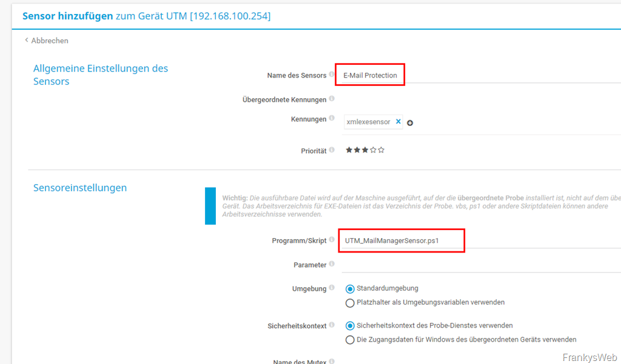Open help icon beside Programm/Skript
Viewport: 621px width, 364px height.
pyautogui.click(x=332, y=240)
